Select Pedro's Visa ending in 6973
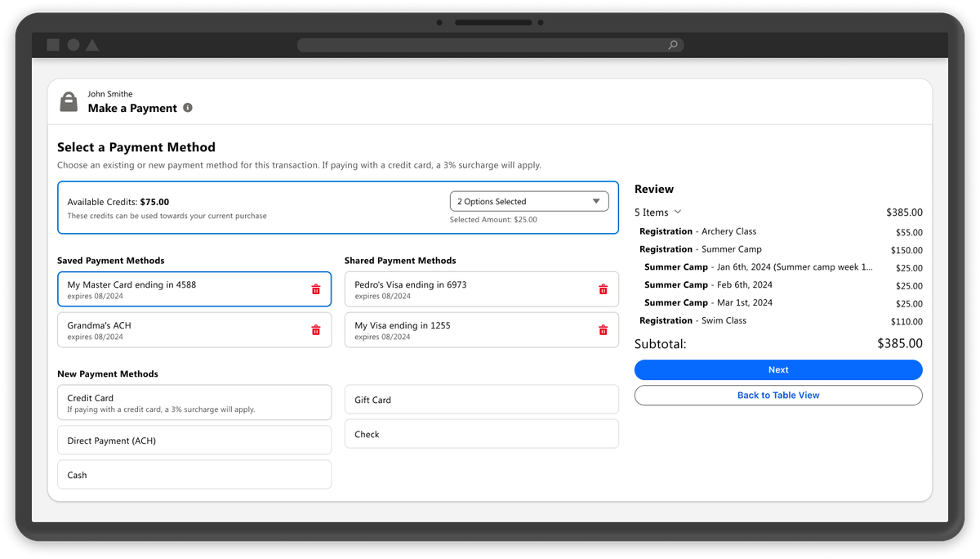This screenshot has height=559, width=980. 482,289
